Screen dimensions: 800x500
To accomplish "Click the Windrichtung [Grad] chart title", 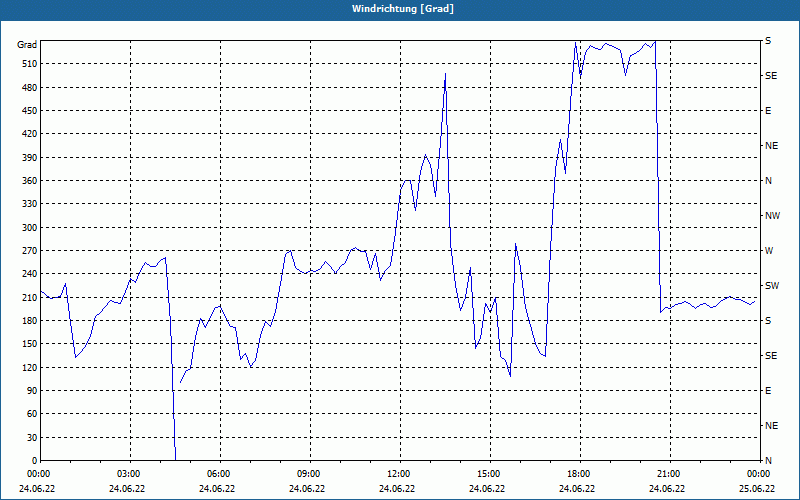I will click(403, 9).
